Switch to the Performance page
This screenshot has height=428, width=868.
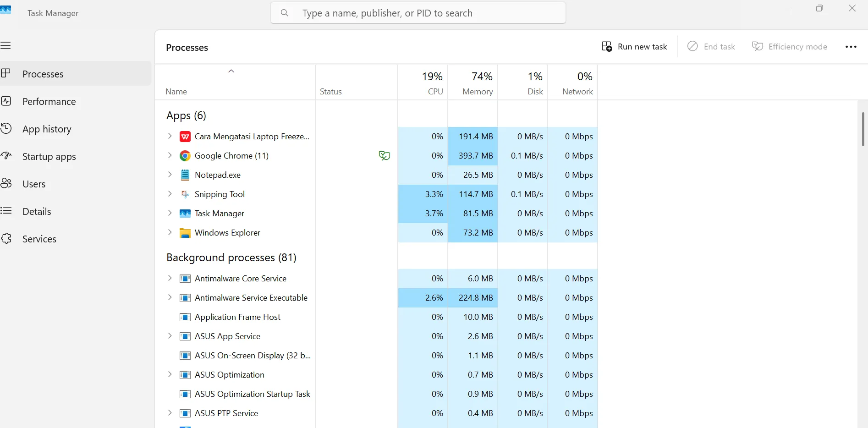76,101
